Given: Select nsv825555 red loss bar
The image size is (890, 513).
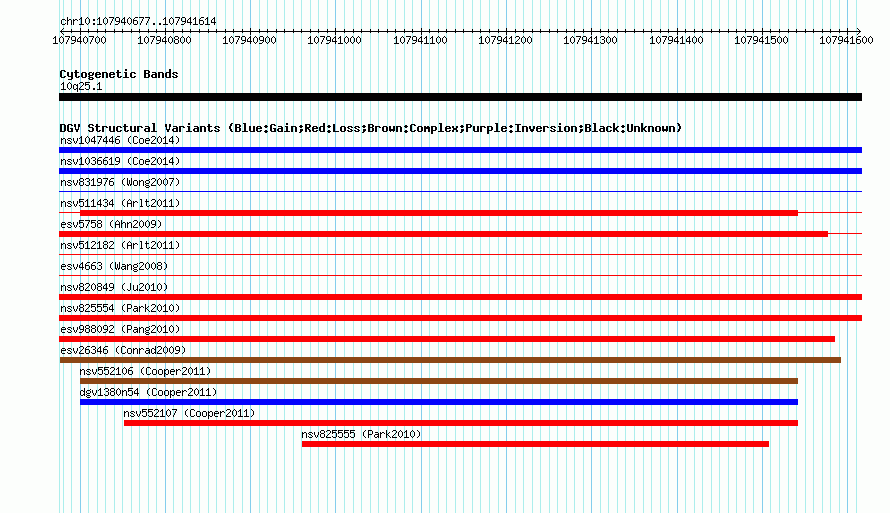Looking at the screenshot, I should (535, 444).
